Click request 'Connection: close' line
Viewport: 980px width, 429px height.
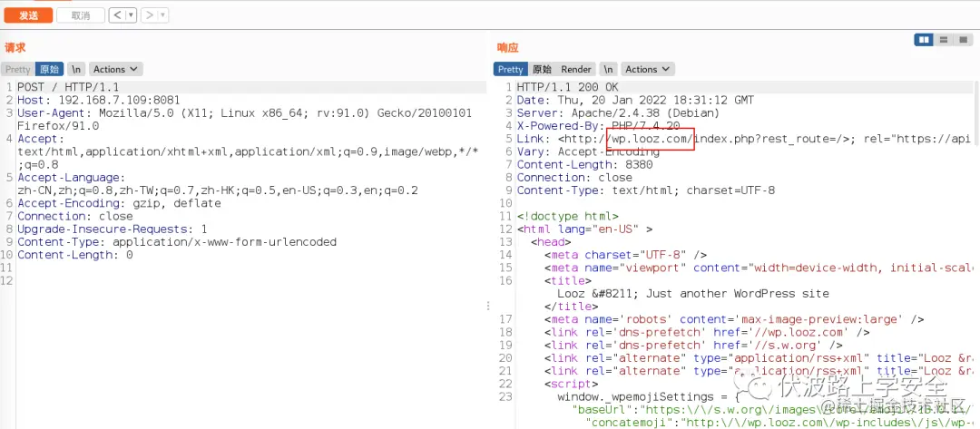[x=75, y=216]
